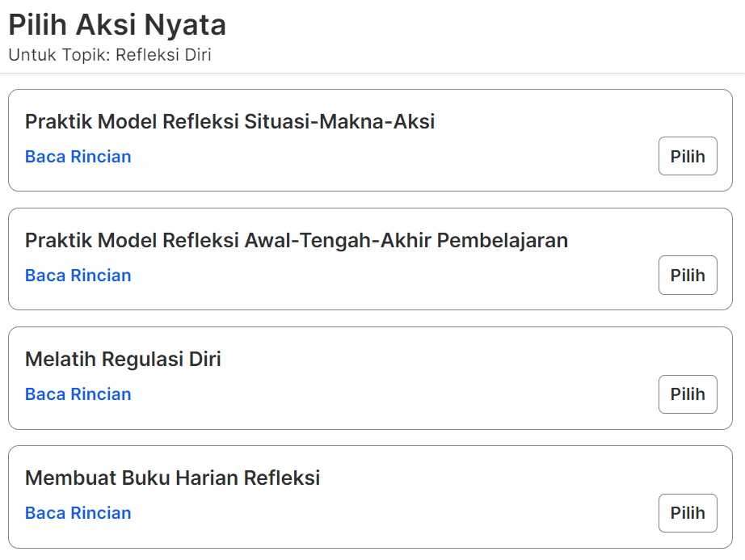Click the title Praktik Model Refleksi Awal-Tengah-Akhir Pembelajaran
The width and height of the screenshot is (745, 560).
pos(297,241)
